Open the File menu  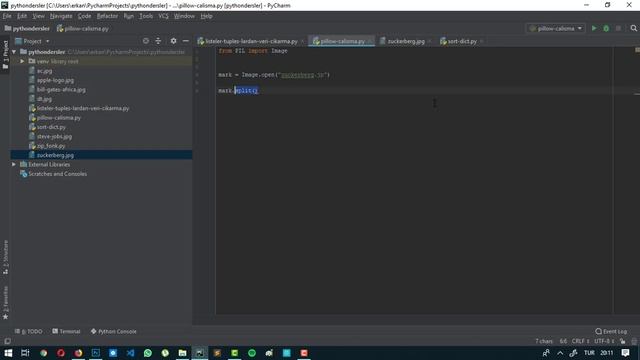7,16
